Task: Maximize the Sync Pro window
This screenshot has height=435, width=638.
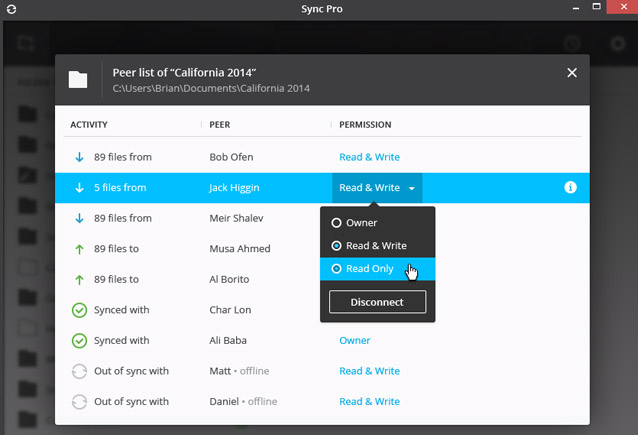Action: (x=596, y=7)
